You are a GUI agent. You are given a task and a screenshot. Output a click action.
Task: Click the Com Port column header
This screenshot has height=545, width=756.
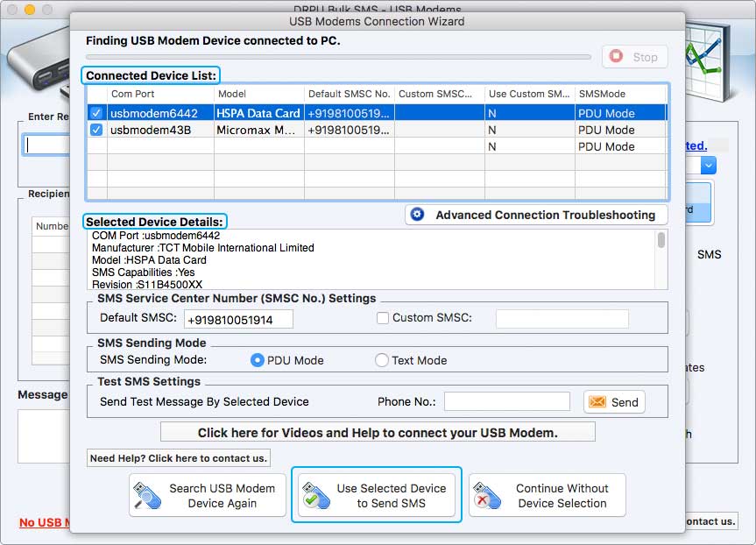coord(160,94)
